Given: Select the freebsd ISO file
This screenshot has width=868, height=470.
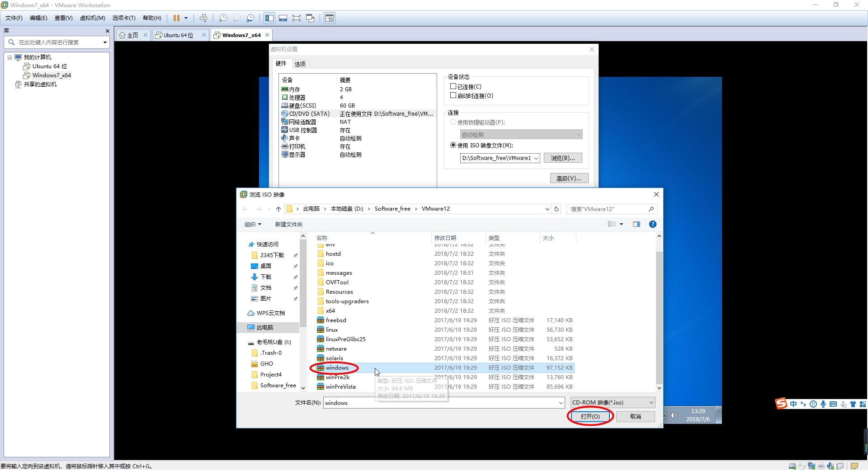Looking at the screenshot, I should coord(336,320).
